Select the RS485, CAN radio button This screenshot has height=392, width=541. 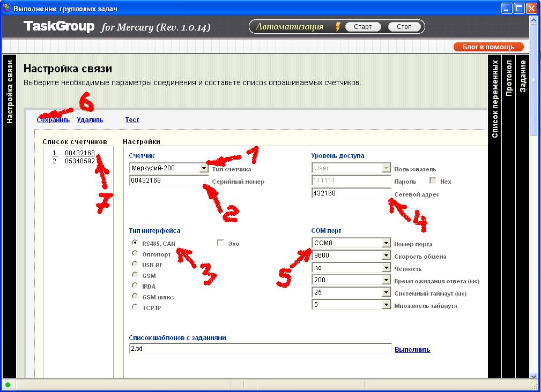click(135, 243)
